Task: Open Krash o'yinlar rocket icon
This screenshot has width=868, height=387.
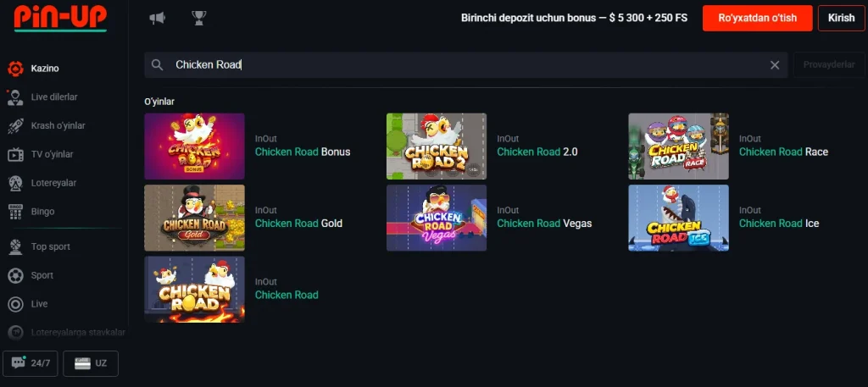Action: pos(15,126)
